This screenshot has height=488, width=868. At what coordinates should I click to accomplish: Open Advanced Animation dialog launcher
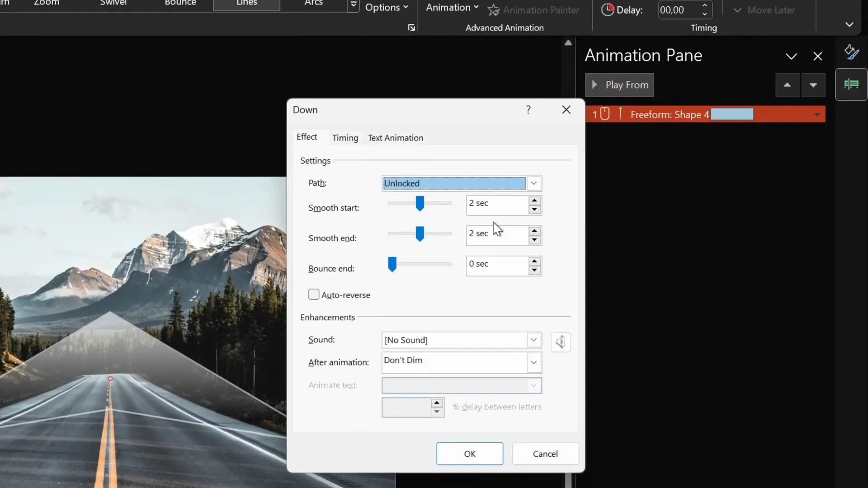click(411, 28)
